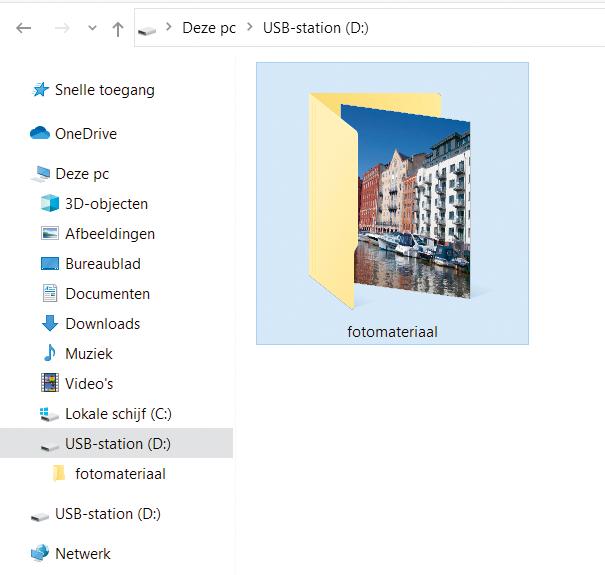
Task: Click the Snelle toegang star icon
Action: click(41, 90)
